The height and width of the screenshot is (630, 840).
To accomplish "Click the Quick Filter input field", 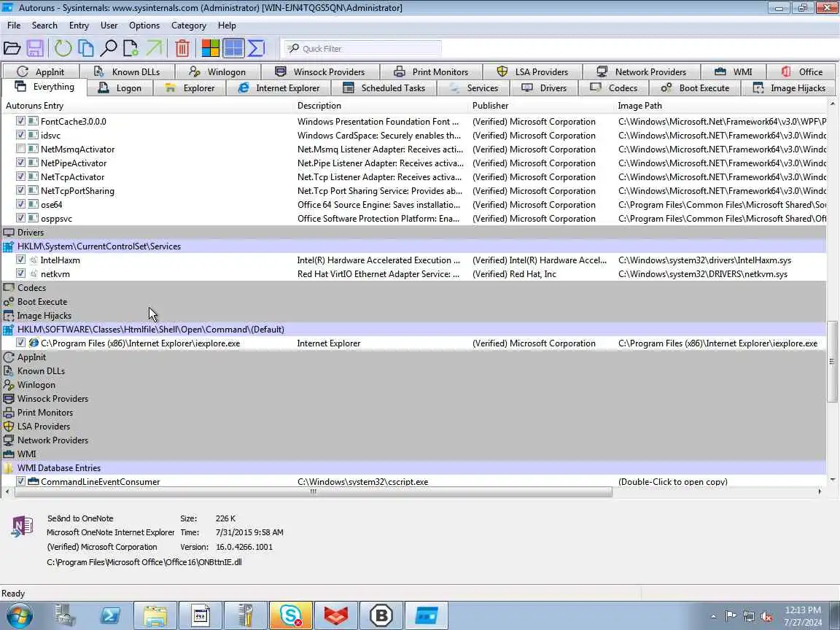I will pyautogui.click(x=362, y=49).
